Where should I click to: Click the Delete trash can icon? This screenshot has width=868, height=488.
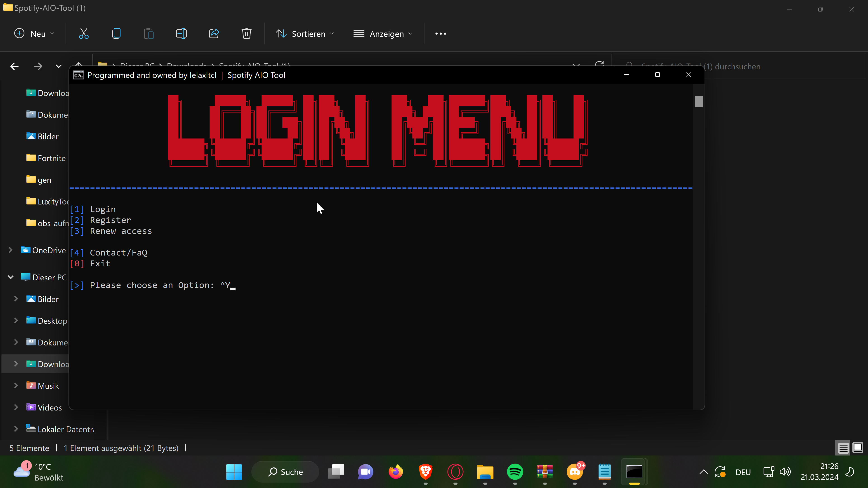tap(246, 34)
